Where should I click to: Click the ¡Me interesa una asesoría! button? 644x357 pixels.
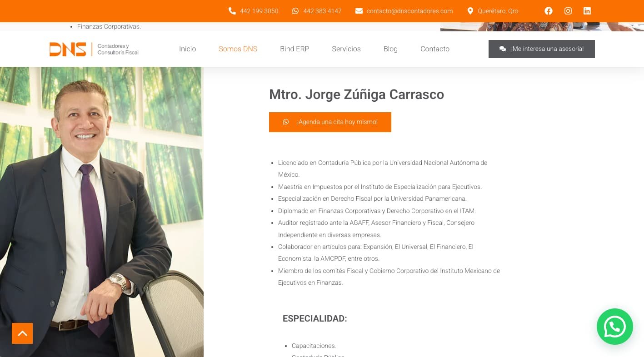542,49
